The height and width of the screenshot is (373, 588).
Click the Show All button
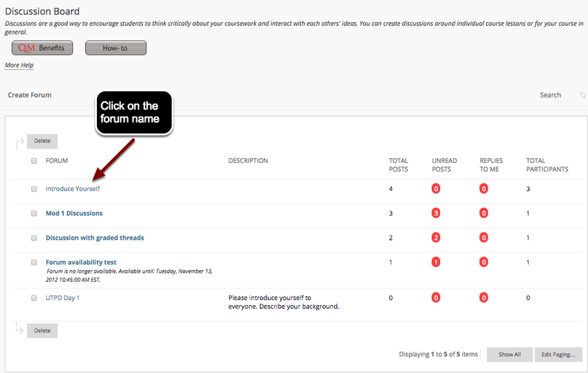tap(510, 354)
